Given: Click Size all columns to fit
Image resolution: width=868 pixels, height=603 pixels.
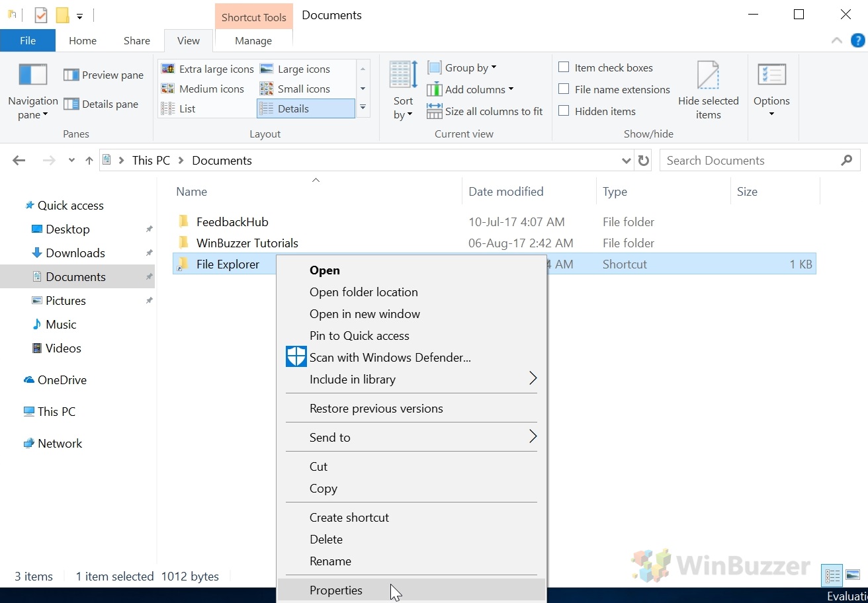Looking at the screenshot, I should coord(485,111).
